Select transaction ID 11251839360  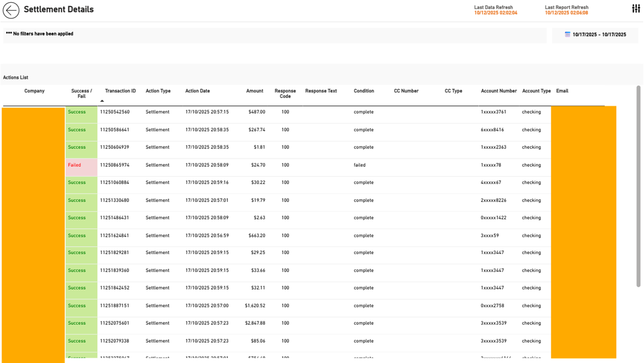[x=115, y=270]
